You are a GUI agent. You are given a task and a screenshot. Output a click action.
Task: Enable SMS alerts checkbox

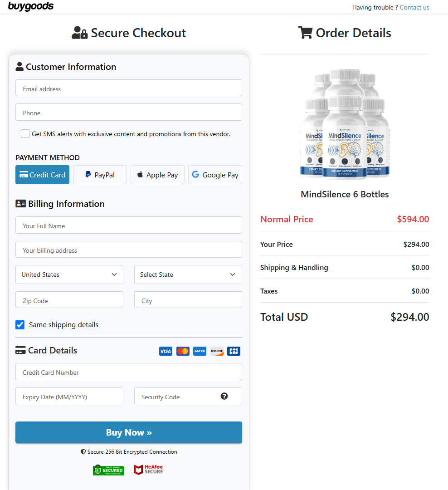[x=25, y=134]
